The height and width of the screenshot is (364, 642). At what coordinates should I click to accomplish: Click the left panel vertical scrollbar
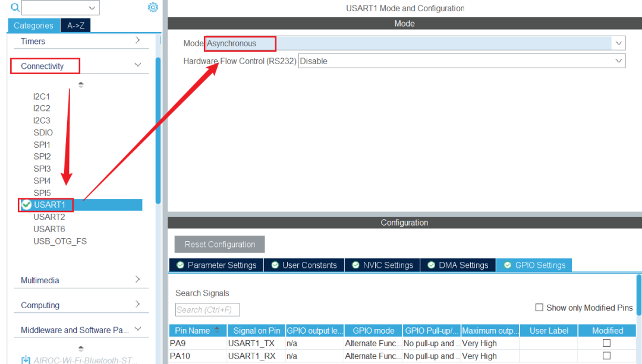coord(158,131)
